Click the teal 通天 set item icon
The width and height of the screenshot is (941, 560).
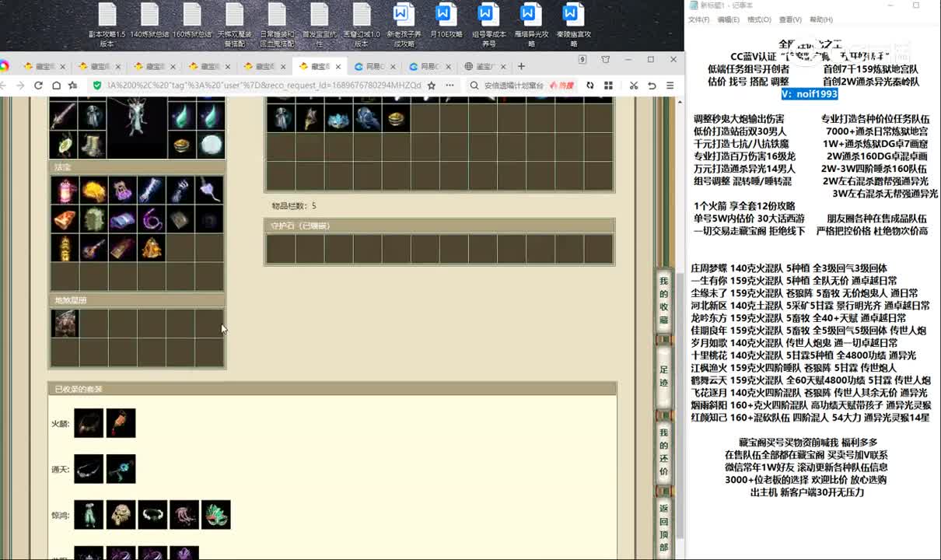(121, 469)
